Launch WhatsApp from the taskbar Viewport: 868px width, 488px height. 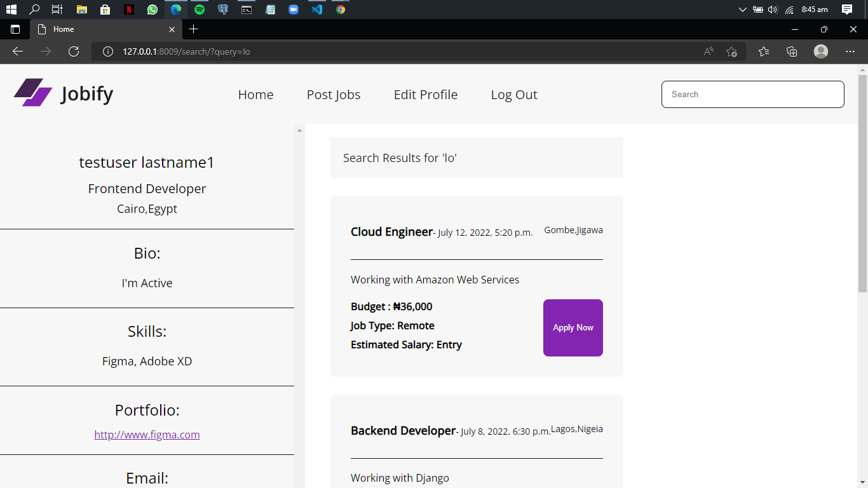(x=152, y=10)
